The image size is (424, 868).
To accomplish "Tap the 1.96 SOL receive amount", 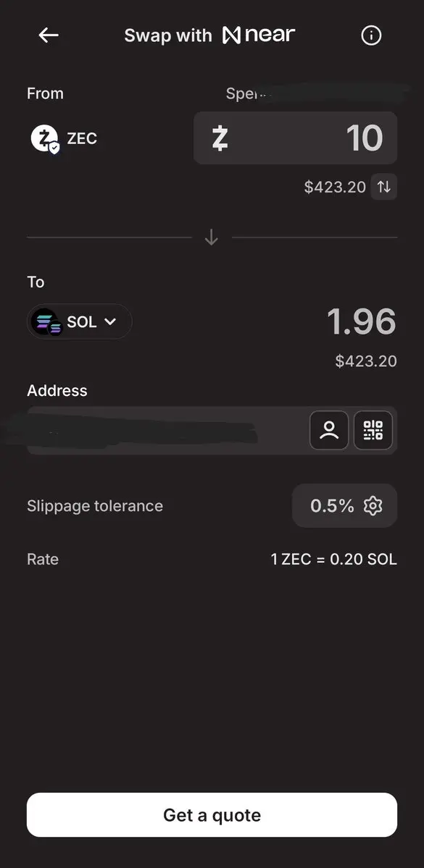I will (x=362, y=321).
